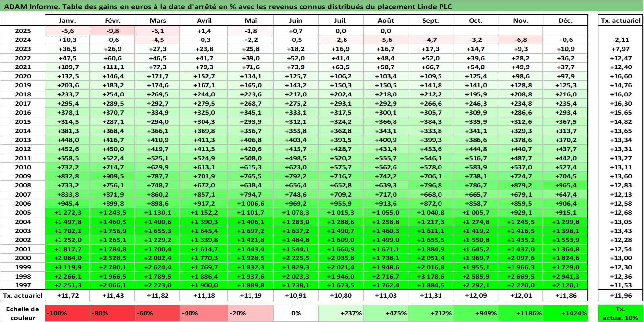Click the Nov. column header
This screenshot has height=322, width=644.
click(x=521, y=20)
